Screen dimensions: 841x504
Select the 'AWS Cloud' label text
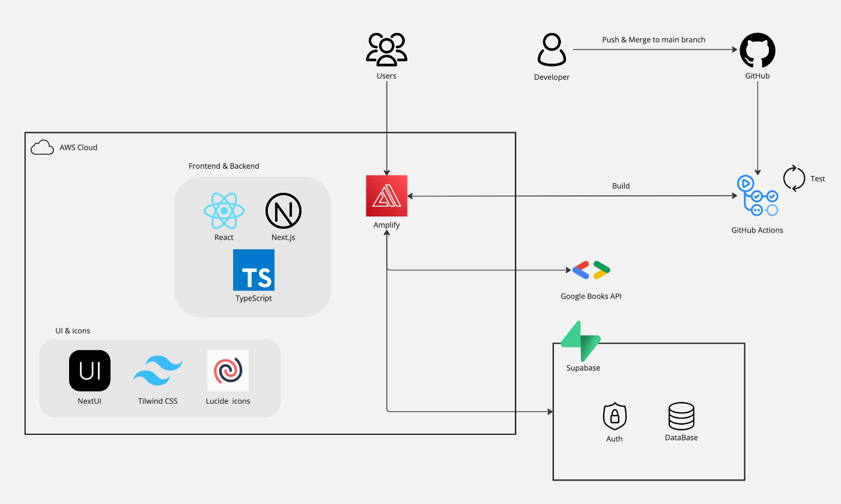pos(78,147)
